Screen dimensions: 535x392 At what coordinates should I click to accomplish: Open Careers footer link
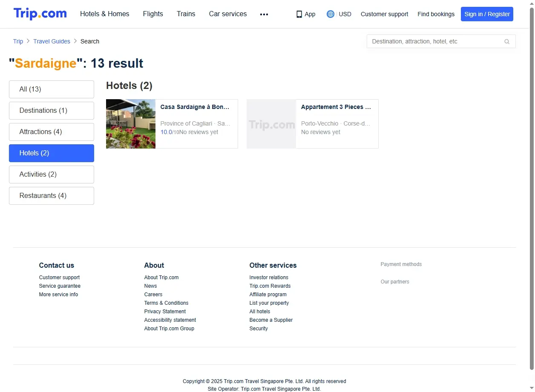point(153,295)
